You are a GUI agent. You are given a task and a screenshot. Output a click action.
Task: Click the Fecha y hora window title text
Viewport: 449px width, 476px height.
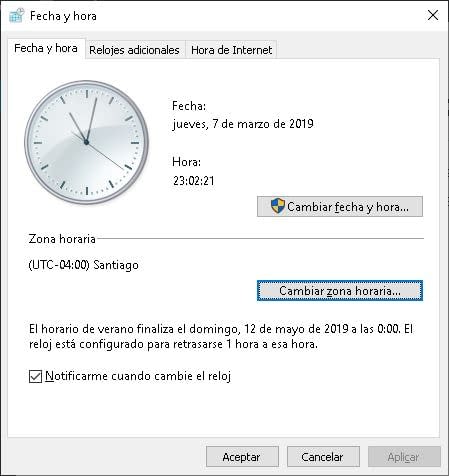[63, 16]
